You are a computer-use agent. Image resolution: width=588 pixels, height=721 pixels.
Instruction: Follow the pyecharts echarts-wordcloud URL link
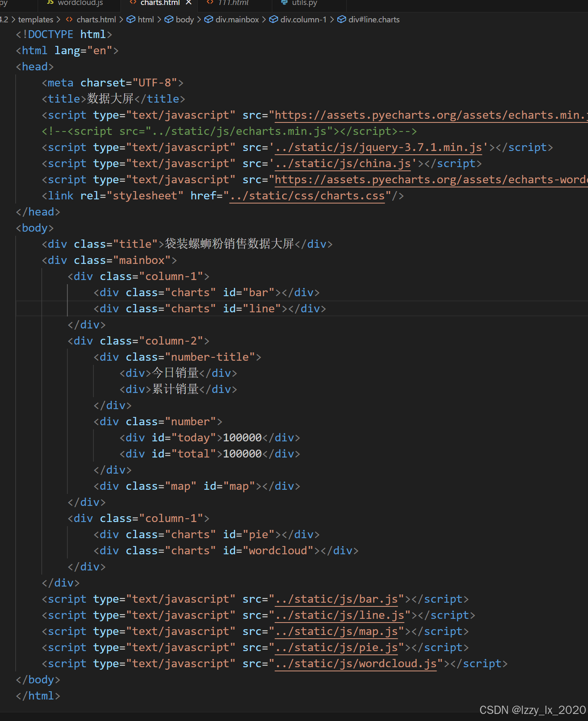(x=431, y=180)
